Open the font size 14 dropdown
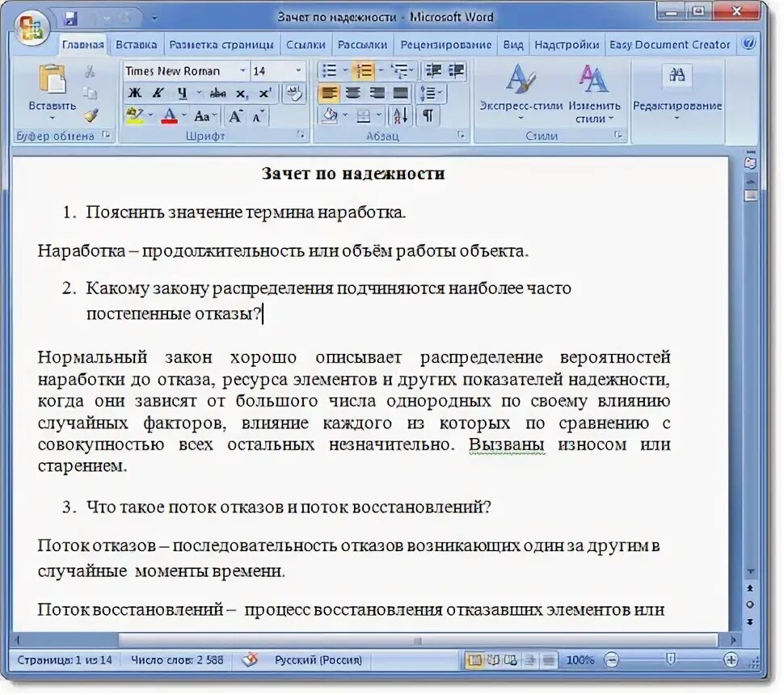Screen dimensions: 784x695 [298, 70]
